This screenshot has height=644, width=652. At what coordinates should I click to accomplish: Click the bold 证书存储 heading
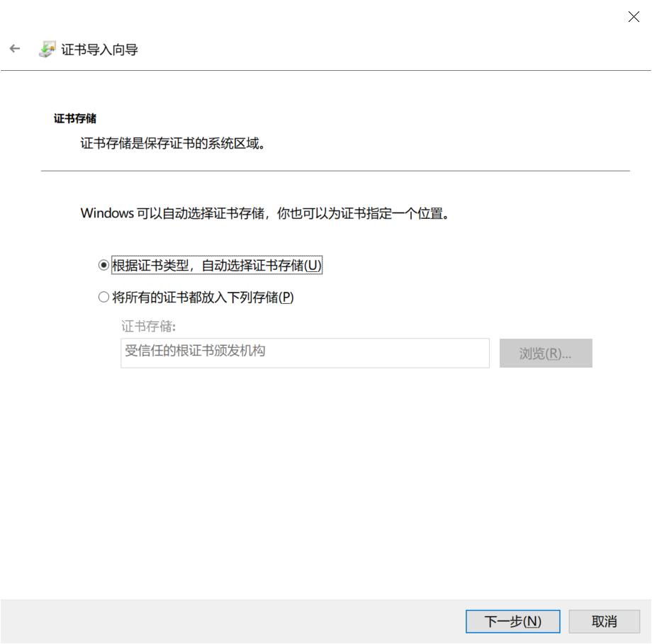point(75,118)
